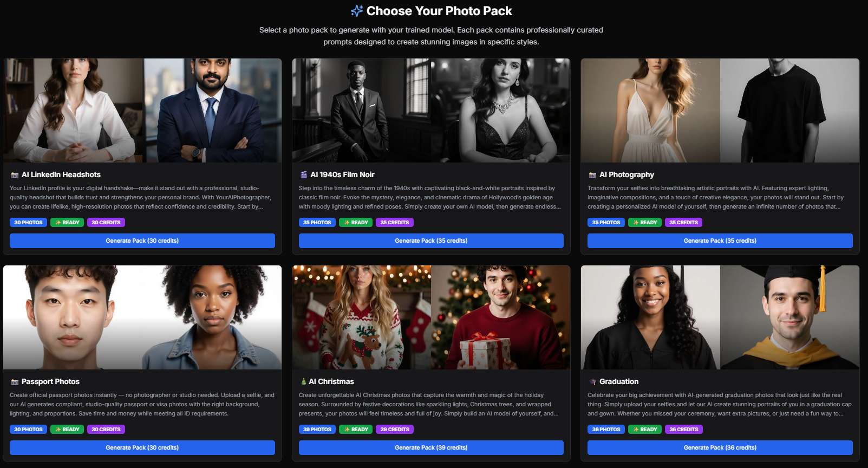
Task: Click Generate Pack (39 credits) for AI Christmas
Action: (x=430, y=447)
